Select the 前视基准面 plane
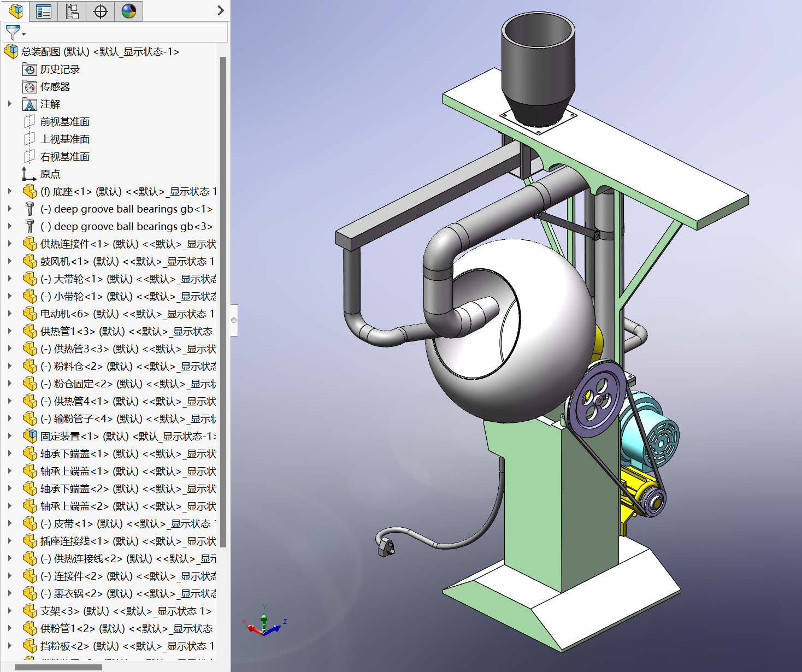Screen dimensions: 802x672 click(64, 122)
